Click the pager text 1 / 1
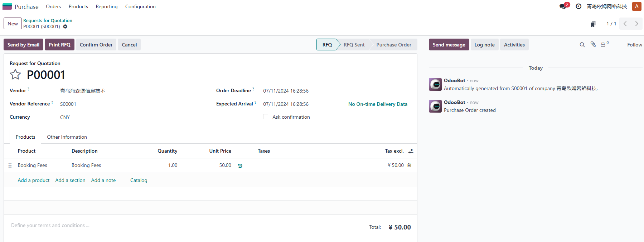Image resolution: width=644 pixels, height=242 pixels. pos(611,24)
